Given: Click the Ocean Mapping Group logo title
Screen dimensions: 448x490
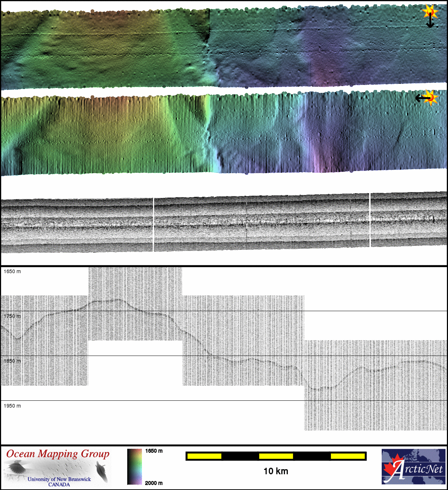Looking at the screenshot, I should pos(58,454).
